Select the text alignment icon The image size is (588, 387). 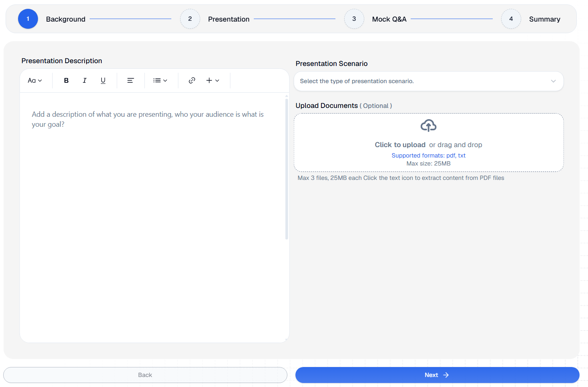(x=130, y=80)
